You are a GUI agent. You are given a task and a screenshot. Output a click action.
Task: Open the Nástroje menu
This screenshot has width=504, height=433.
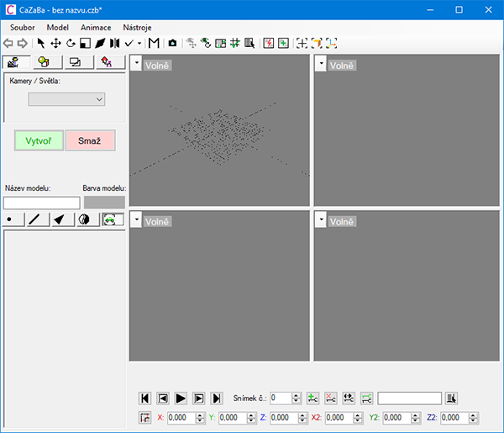138,27
